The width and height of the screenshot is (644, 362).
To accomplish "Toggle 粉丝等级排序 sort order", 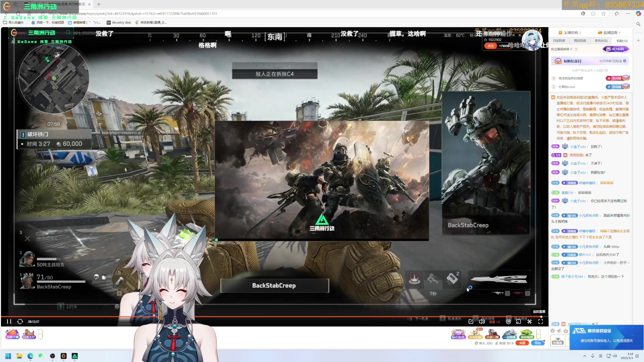I will click(562, 49).
